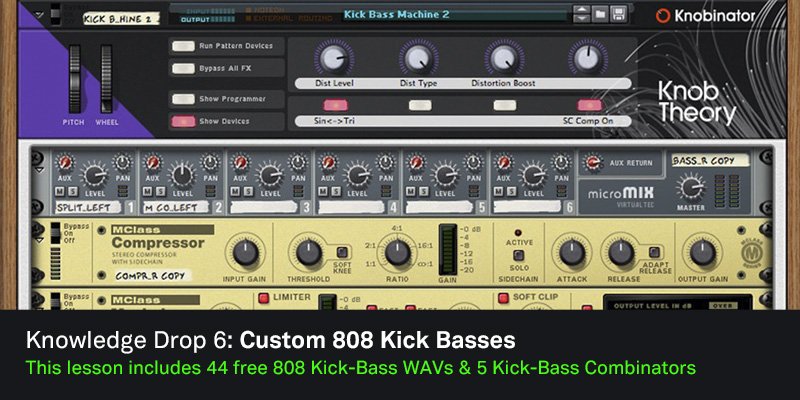Click the AUX knob on mixer channel 3

click(x=240, y=163)
